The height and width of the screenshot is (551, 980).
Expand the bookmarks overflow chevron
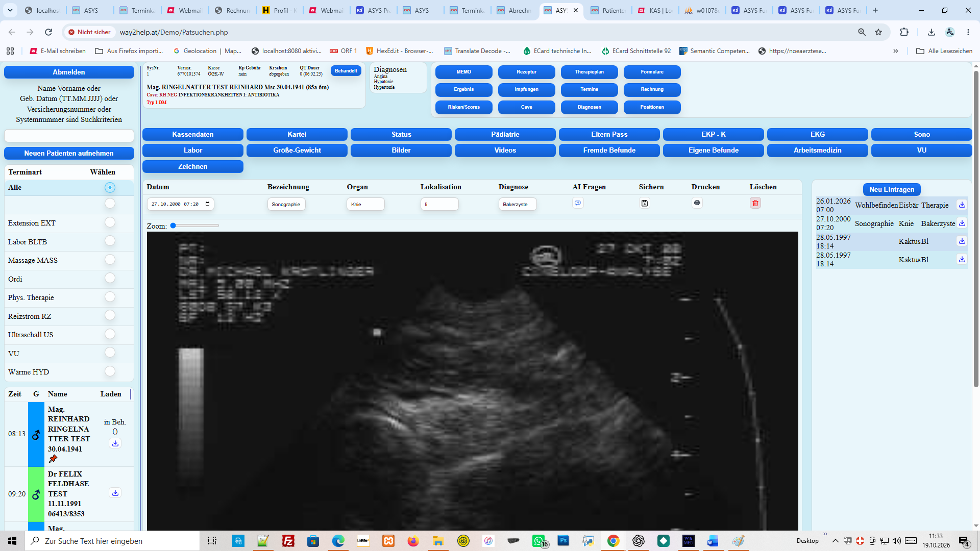[x=895, y=51]
